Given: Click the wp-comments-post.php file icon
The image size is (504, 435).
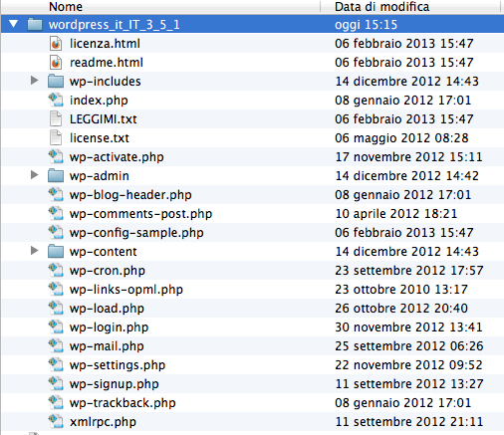Looking at the screenshot, I should (56, 213).
